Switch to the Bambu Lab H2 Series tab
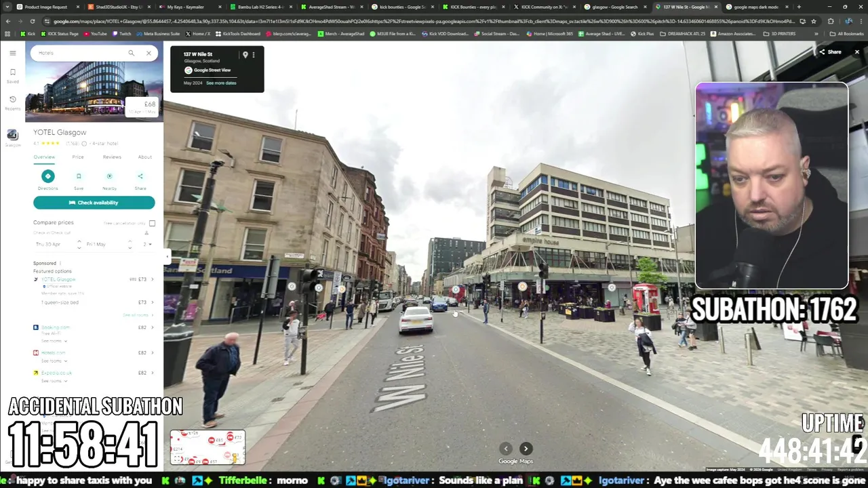The width and height of the screenshot is (868, 488). click(260, 7)
